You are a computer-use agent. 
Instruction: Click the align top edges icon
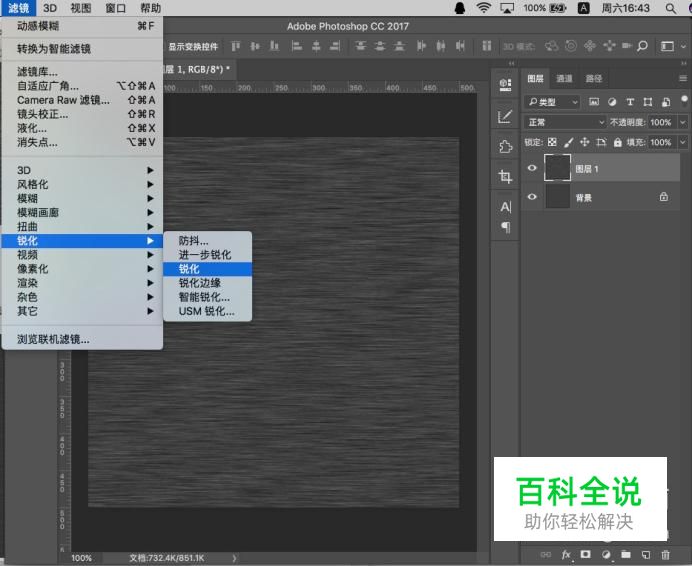[x=236, y=46]
